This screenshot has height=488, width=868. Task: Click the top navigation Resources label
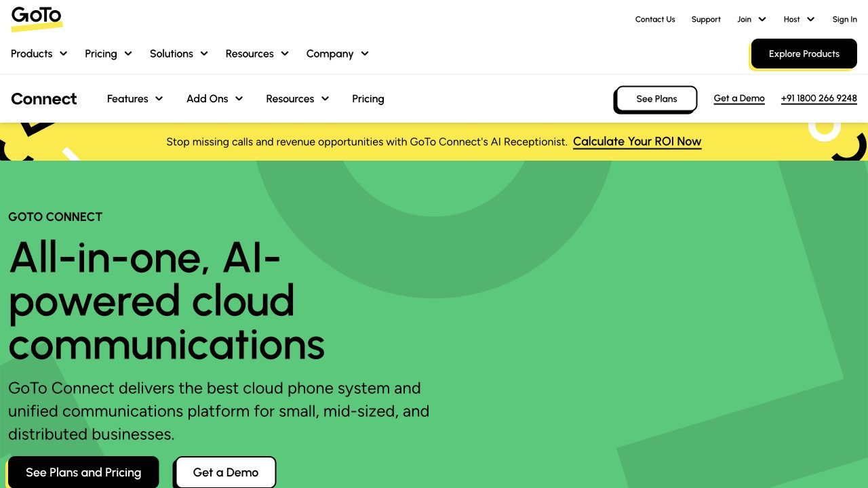tap(250, 54)
